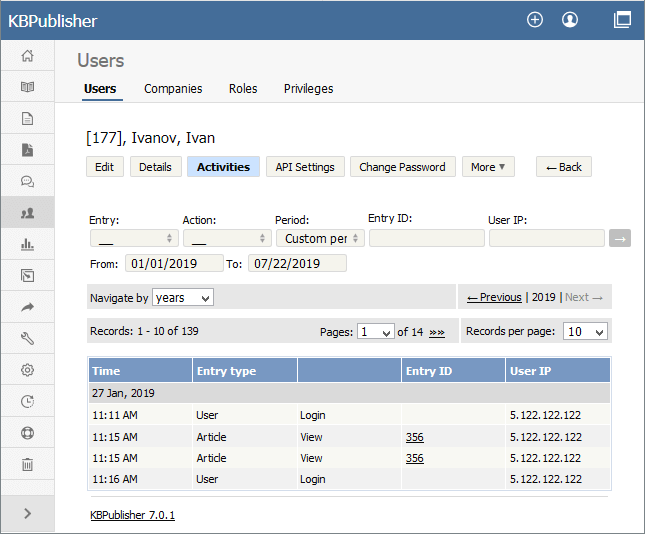Submit filter with the arrow button

(620, 239)
